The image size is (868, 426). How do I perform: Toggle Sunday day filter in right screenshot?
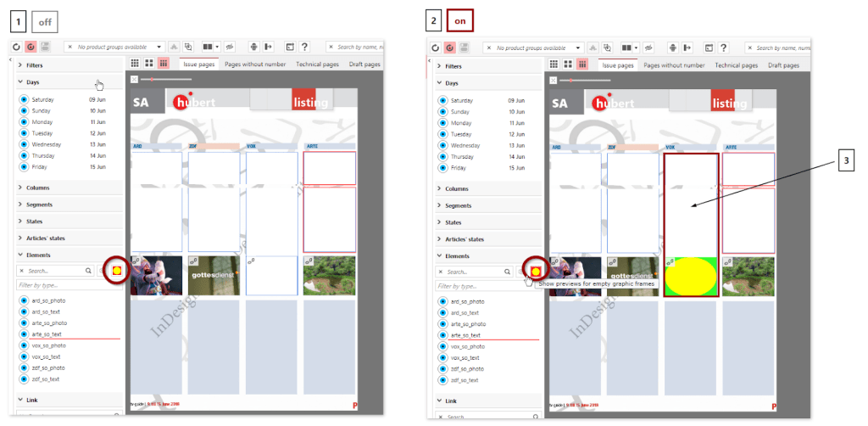442,112
